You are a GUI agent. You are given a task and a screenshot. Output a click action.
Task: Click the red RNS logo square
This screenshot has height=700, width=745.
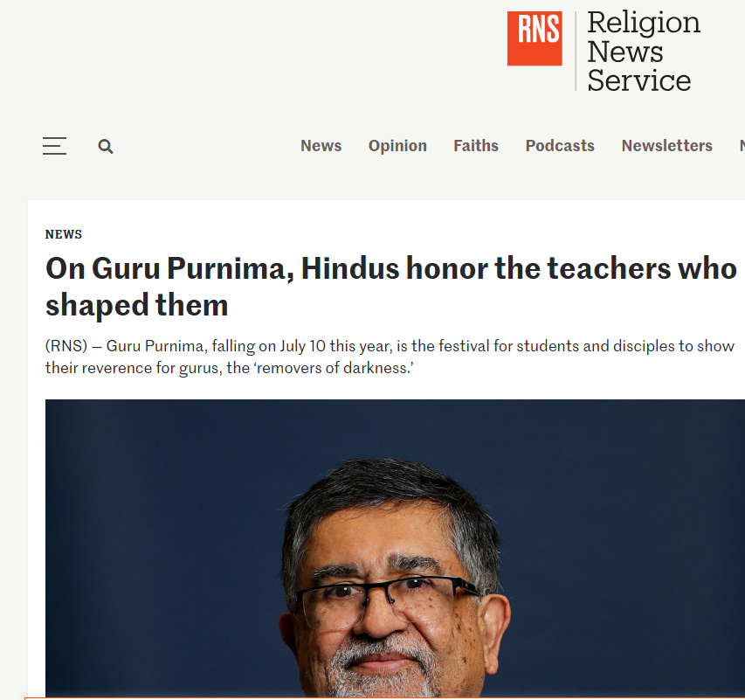tap(535, 38)
